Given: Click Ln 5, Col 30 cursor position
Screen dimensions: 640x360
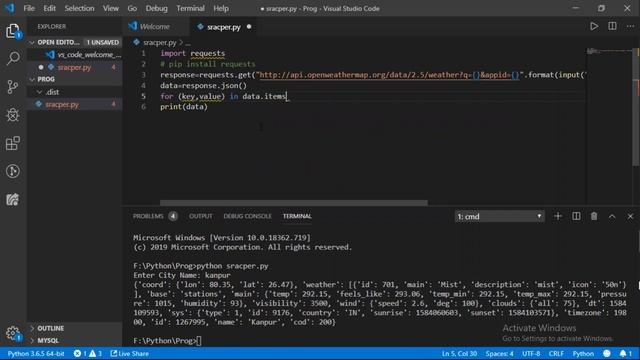Looking at the screenshot, I should point(459,353).
